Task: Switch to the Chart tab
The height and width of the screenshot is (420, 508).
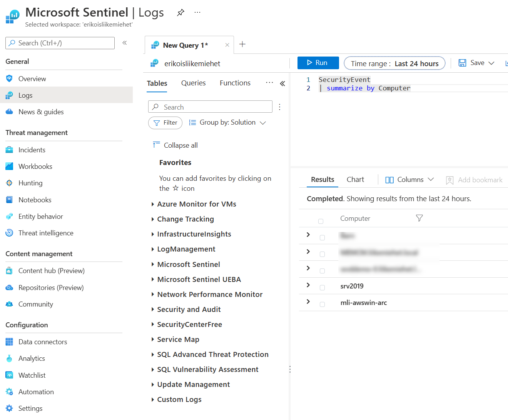Action: pyautogui.click(x=355, y=179)
